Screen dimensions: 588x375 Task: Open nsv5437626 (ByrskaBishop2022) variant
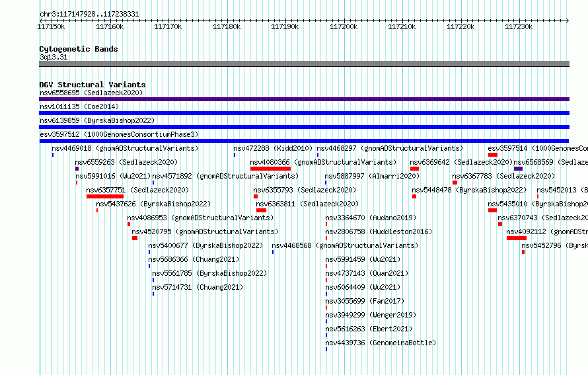click(153, 204)
